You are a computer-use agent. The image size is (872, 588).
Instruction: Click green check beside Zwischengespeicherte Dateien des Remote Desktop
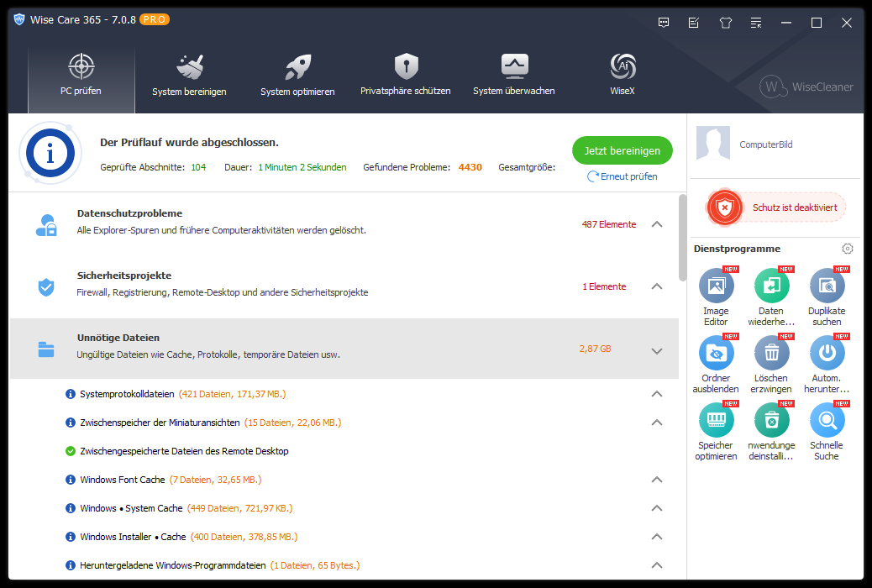tap(70, 451)
